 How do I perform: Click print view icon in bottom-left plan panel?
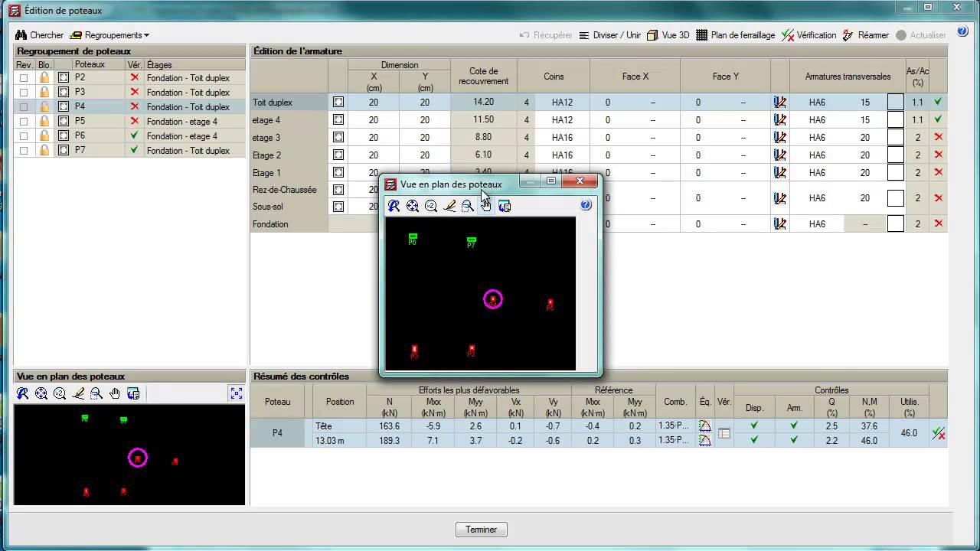point(133,393)
